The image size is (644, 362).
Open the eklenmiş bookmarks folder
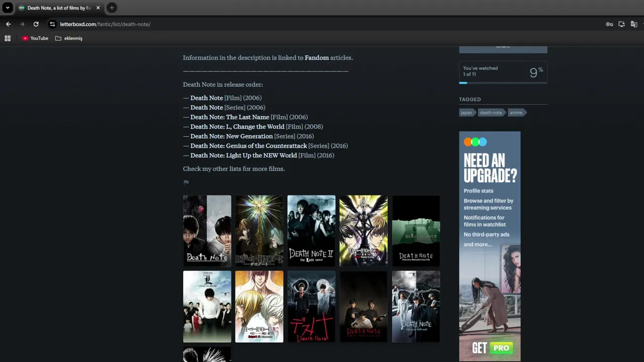pos(69,38)
